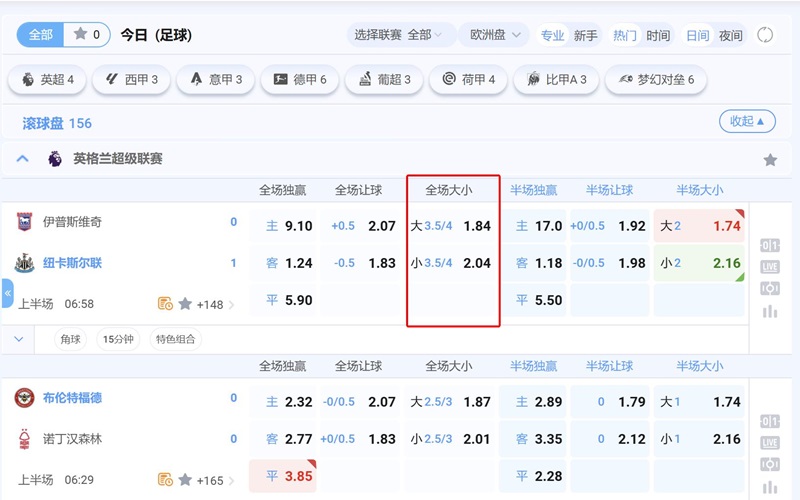Bet on half-time draw 平 5.50
The image size is (800, 500).
point(533,300)
